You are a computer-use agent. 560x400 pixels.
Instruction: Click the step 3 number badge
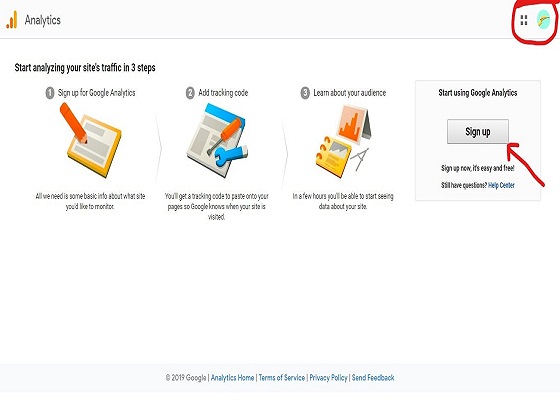point(305,93)
